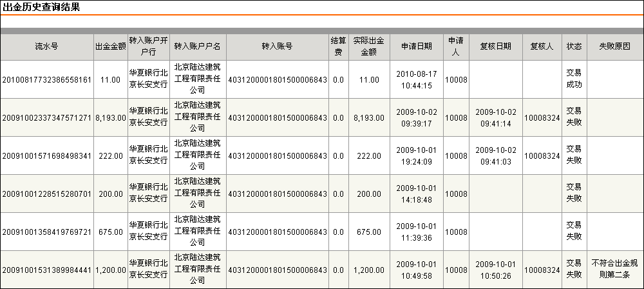Click the 失败原因 column header
Image resolution: width=644 pixels, height=289 pixels.
pyautogui.click(x=615, y=46)
